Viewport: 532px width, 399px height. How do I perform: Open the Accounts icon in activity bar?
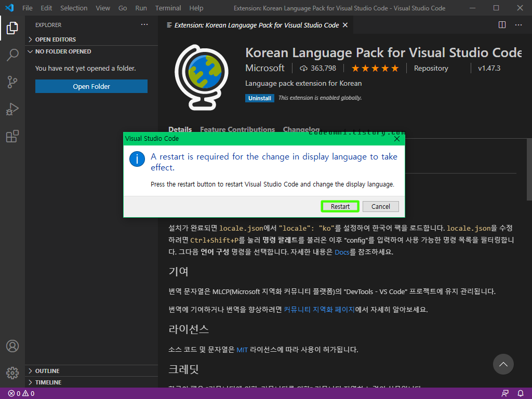[12, 346]
